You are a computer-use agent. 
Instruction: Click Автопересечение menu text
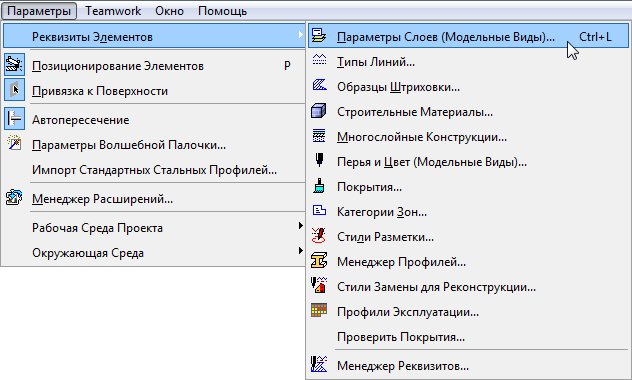81,120
